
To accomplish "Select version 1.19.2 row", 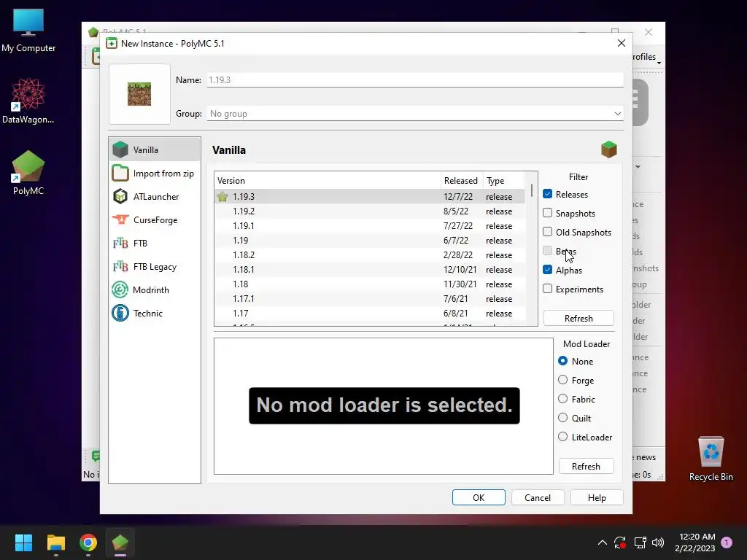I will click(x=370, y=211).
